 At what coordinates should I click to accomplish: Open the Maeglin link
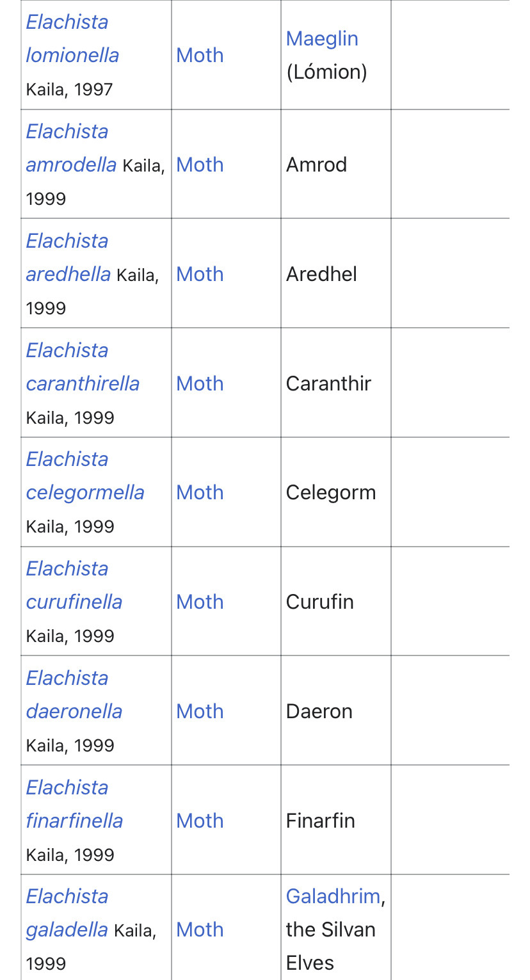point(322,38)
